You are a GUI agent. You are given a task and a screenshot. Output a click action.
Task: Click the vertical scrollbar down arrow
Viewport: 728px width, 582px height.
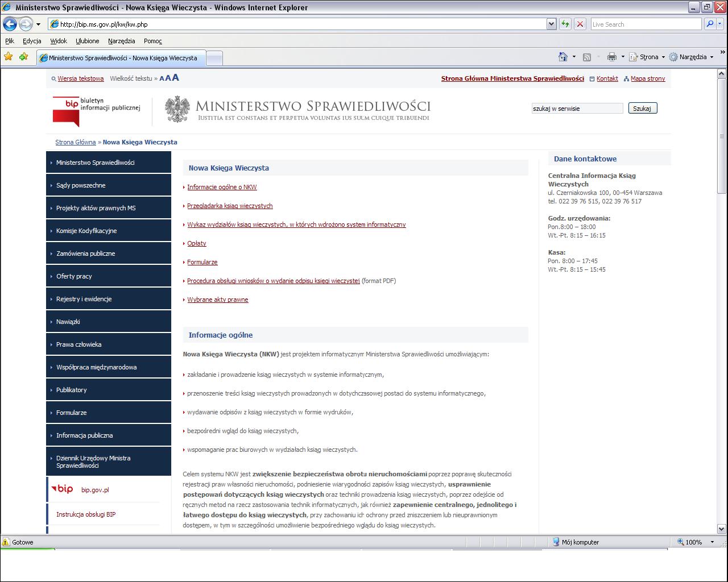click(x=722, y=529)
